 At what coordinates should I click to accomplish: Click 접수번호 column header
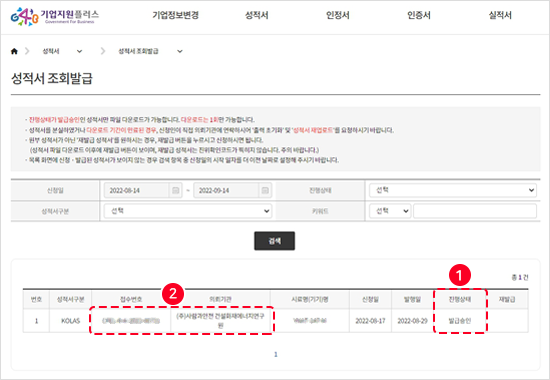tap(131, 299)
